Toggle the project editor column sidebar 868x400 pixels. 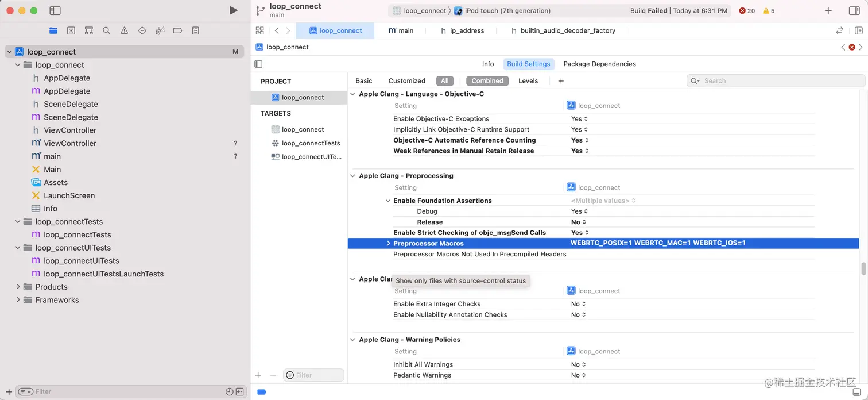(258, 64)
